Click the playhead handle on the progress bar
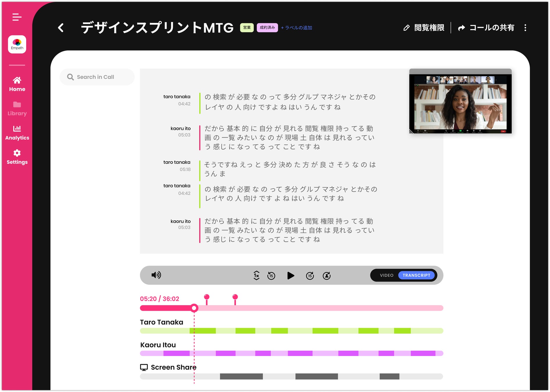 click(194, 308)
